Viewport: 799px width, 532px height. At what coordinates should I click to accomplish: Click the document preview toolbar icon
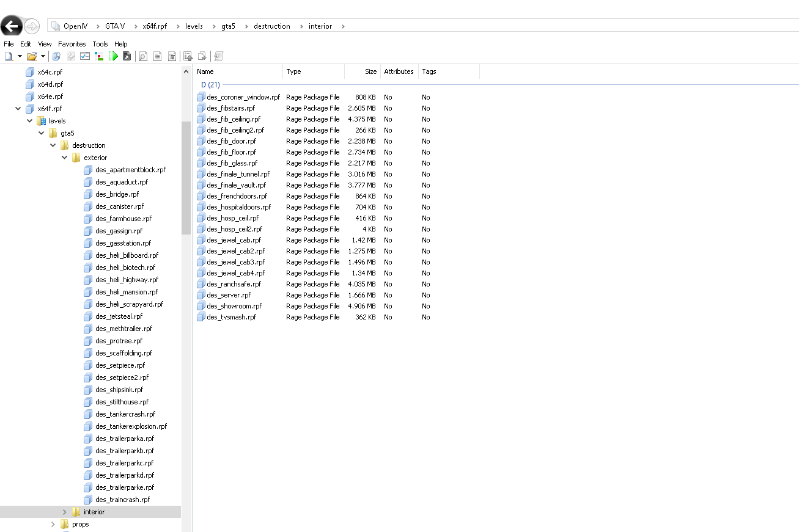pos(142,56)
